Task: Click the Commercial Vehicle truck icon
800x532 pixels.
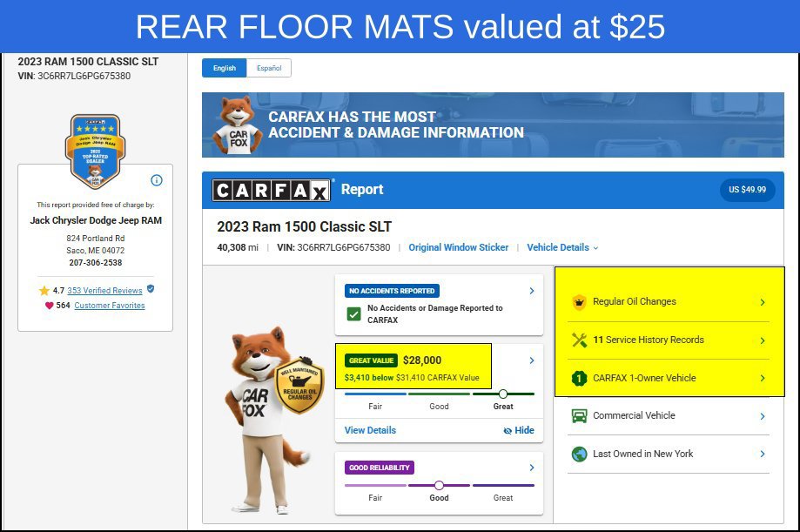Action: 579,416
